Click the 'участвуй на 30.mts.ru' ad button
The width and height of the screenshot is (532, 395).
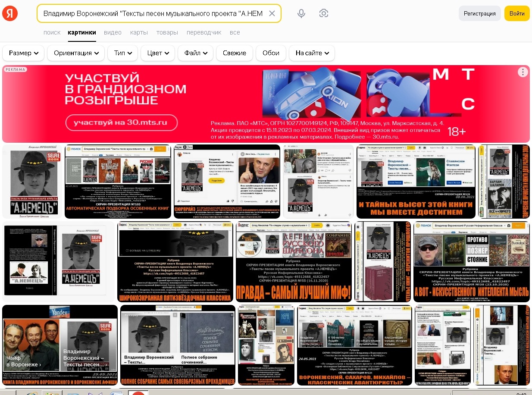(122, 122)
